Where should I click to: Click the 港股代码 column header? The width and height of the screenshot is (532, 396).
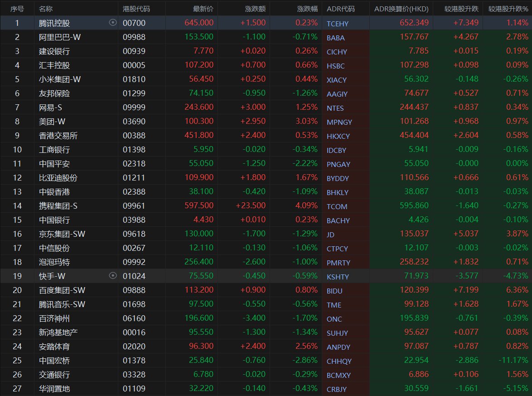tap(136, 9)
